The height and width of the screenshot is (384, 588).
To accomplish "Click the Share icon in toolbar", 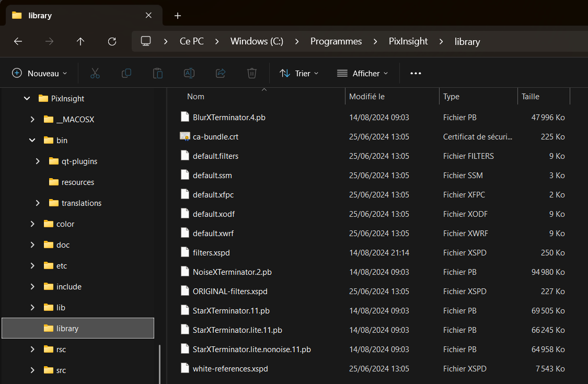I will pos(221,73).
